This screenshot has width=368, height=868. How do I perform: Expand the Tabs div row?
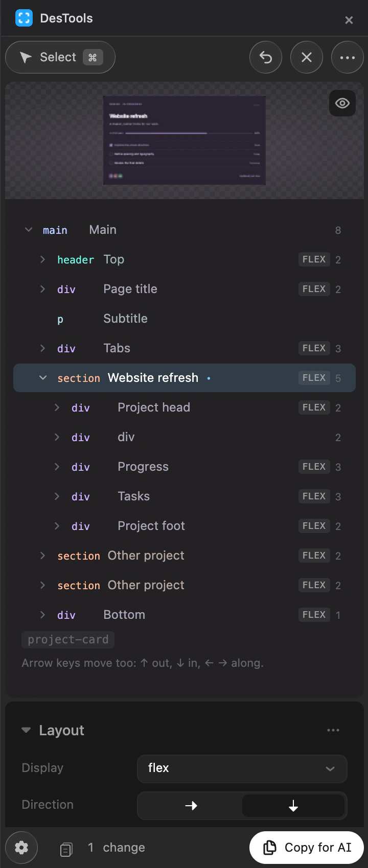point(43,349)
